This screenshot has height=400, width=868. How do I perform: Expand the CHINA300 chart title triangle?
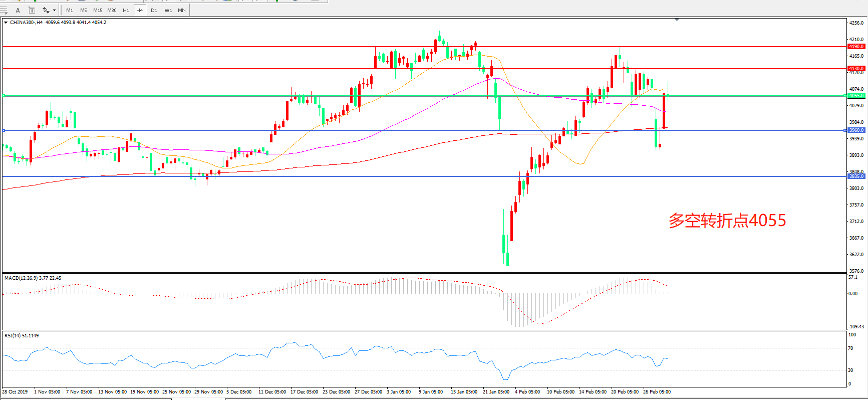6,23
